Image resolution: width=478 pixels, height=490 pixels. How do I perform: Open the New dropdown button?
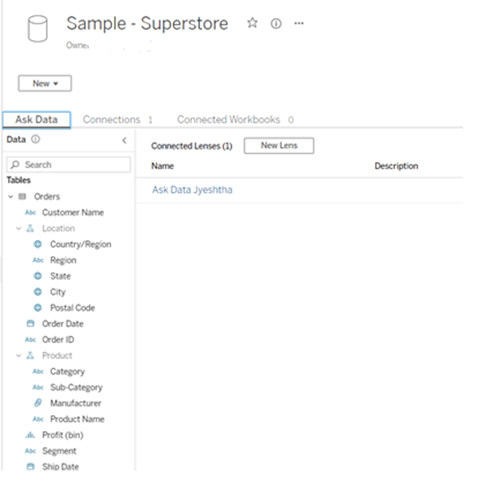[x=45, y=83]
